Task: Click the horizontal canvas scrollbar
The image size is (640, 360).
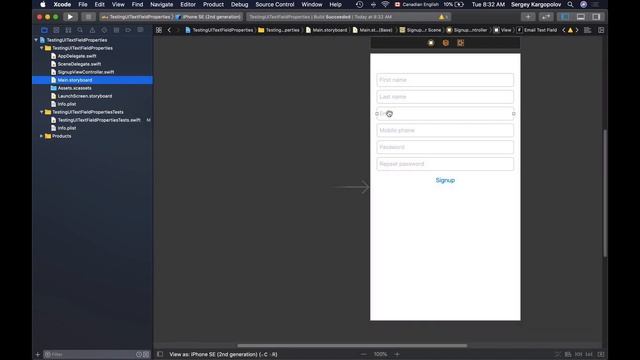Action: (x=352, y=345)
